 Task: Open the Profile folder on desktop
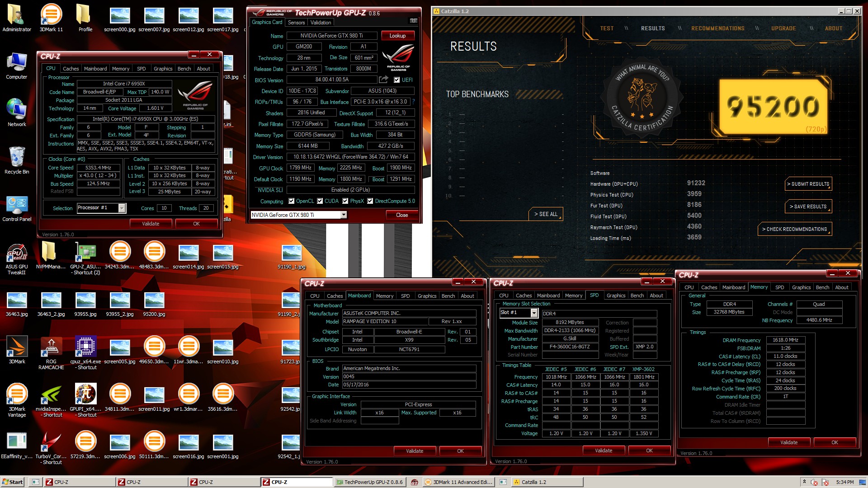[x=85, y=18]
